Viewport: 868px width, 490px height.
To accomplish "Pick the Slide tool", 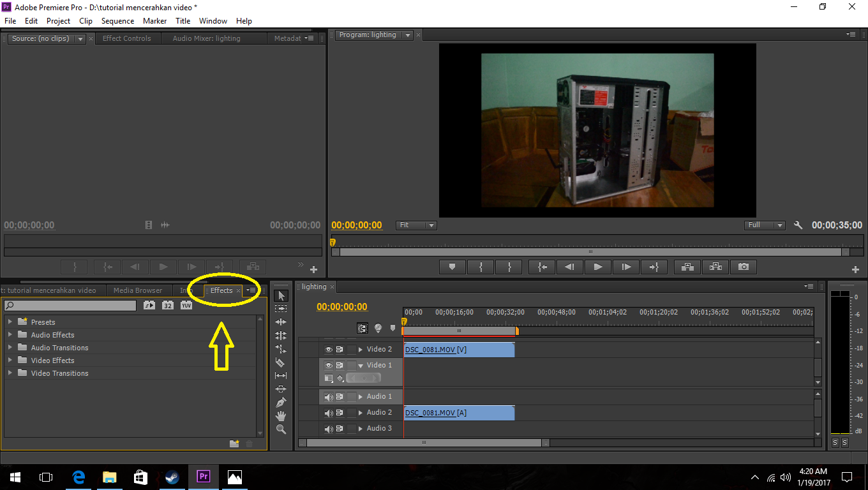I will (x=281, y=389).
